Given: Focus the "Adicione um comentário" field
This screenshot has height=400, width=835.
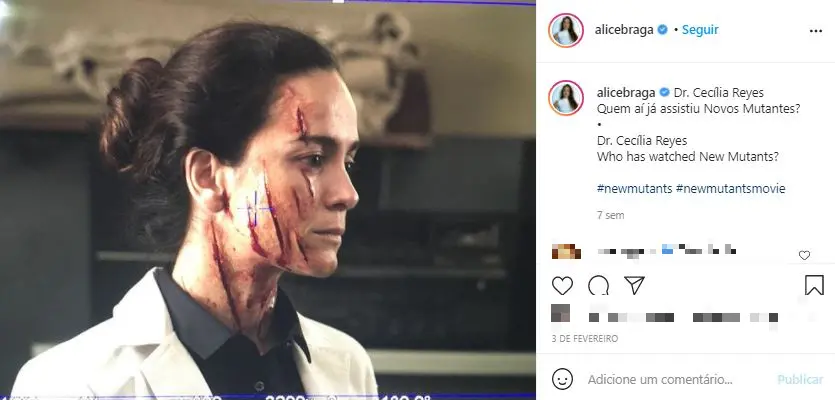Looking at the screenshot, I should click(660, 380).
